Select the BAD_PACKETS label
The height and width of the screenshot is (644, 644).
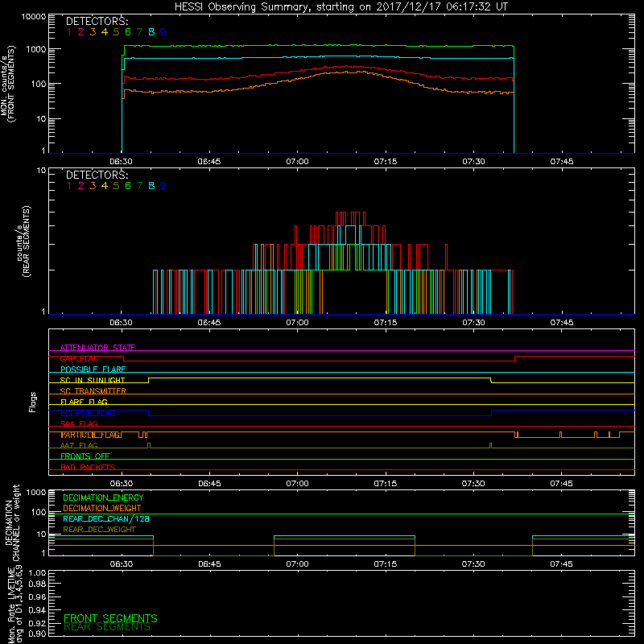tap(88, 467)
